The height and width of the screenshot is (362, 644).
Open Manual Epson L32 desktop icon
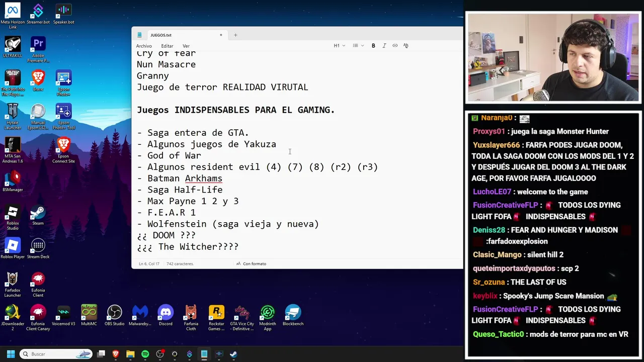point(38,117)
